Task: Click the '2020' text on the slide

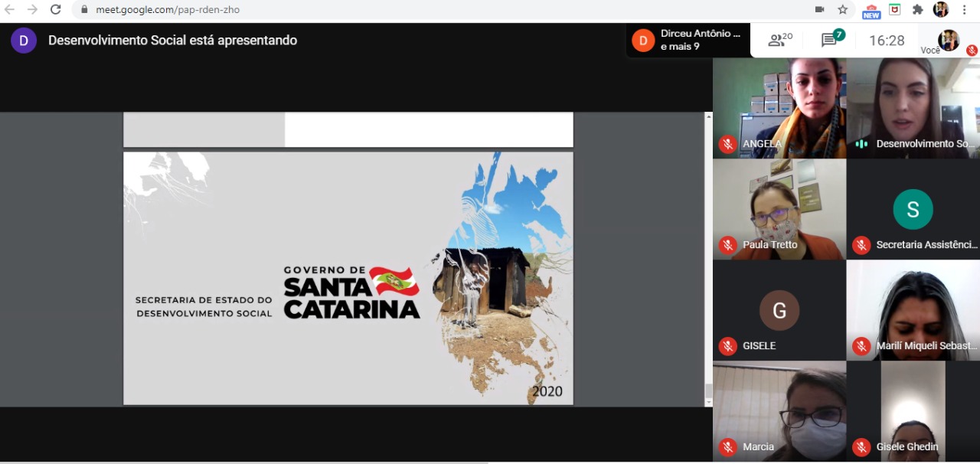Action: (x=547, y=391)
